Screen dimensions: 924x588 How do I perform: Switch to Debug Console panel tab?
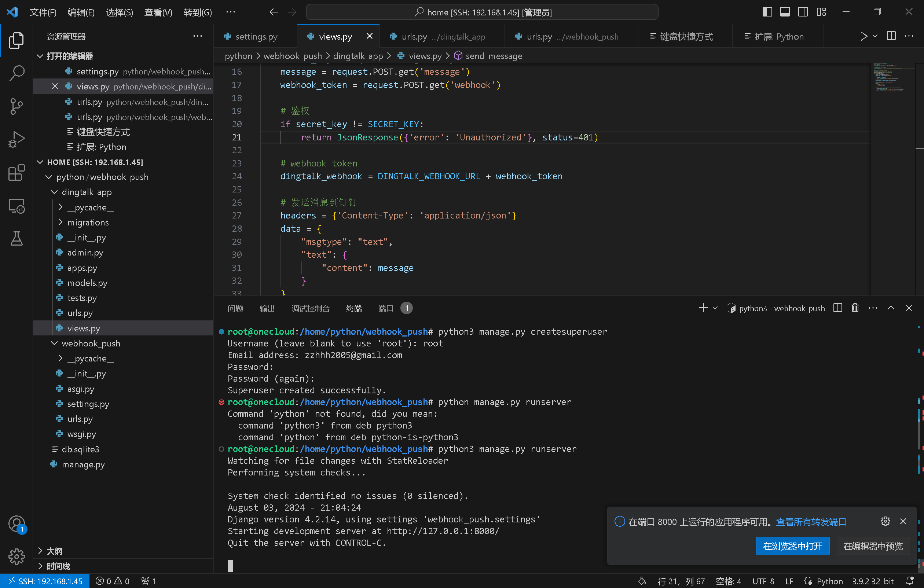311,308
